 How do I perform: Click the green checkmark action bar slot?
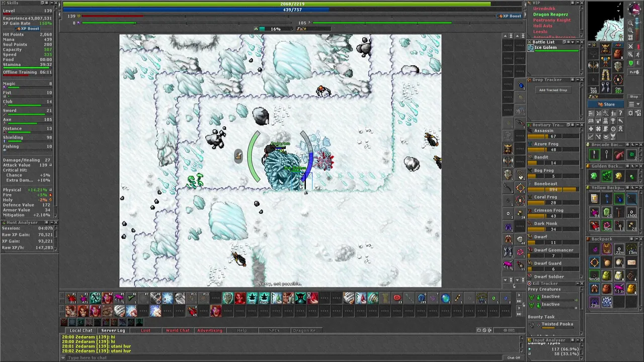pos(131,298)
